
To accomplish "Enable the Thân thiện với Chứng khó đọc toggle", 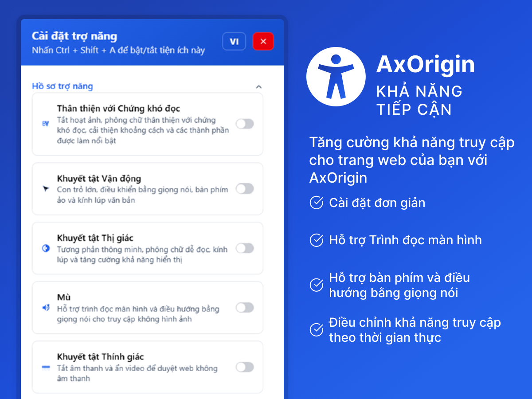I will pyautogui.click(x=245, y=124).
